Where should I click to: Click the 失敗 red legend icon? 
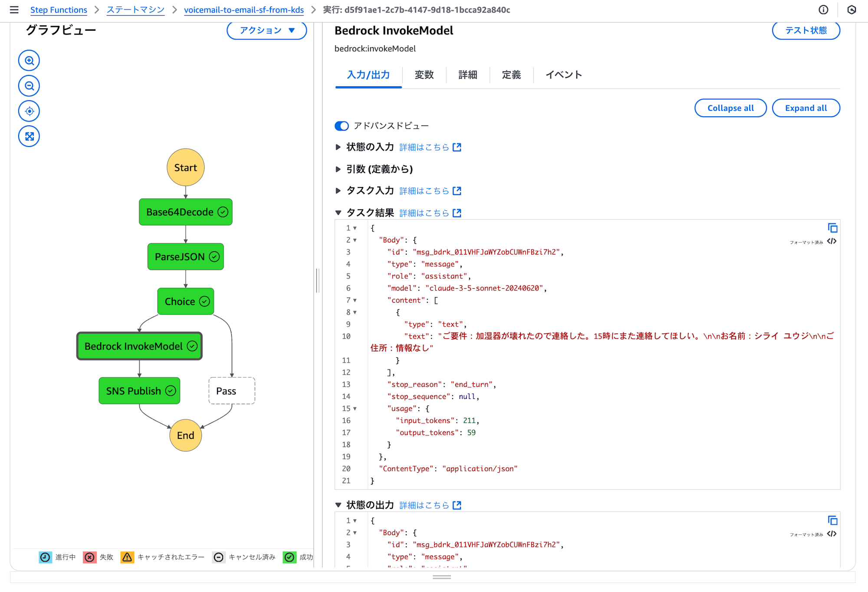89,557
